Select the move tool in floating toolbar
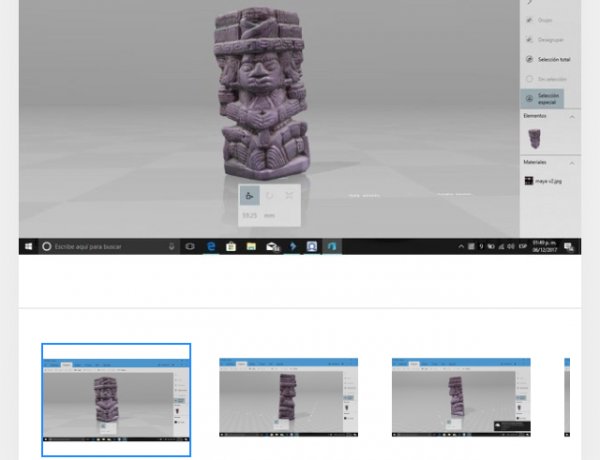Viewport: 600px width, 460px height. pyautogui.click(x=250, y=195)
